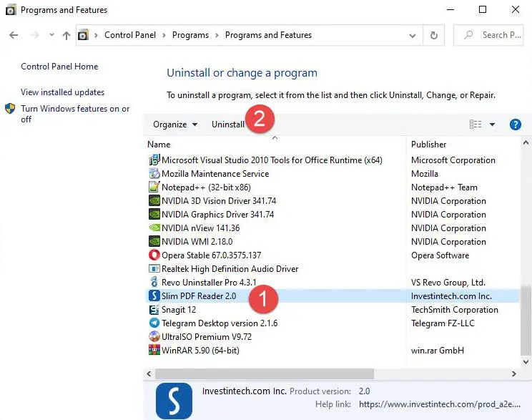Go up one folder level arrow

tap(66, 35)
